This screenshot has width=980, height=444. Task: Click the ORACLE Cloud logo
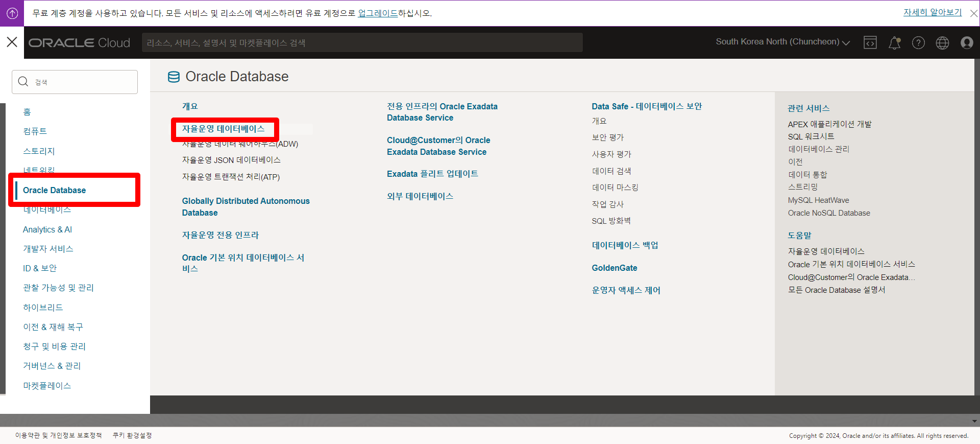[79, 43]
